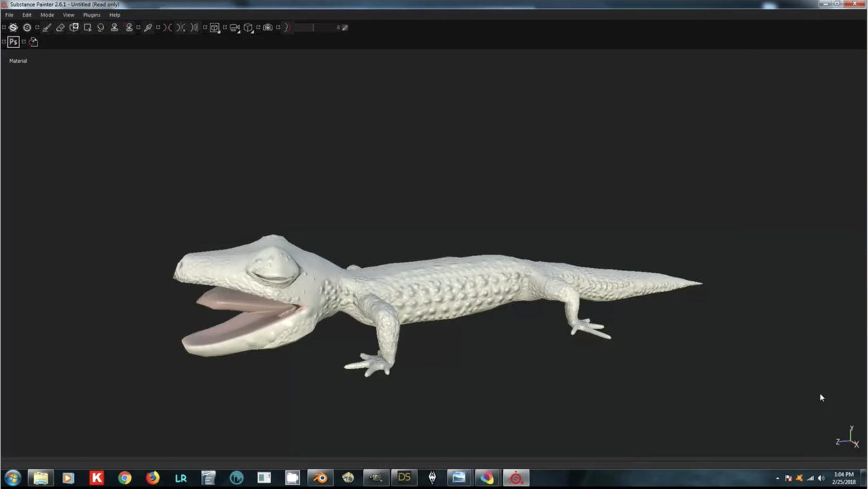Open the perspective cube projection dropdown

(x=248, y=27)
